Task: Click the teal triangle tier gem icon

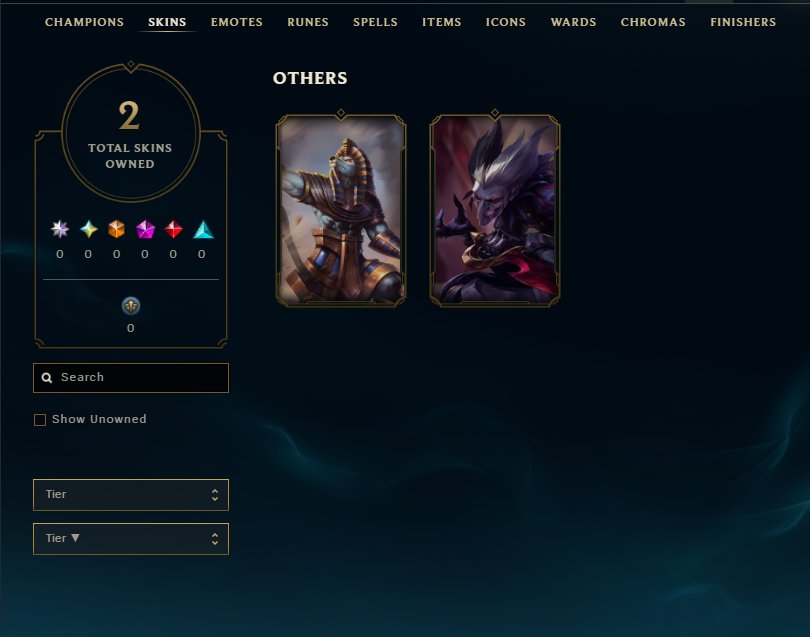Action: point(203,229)
